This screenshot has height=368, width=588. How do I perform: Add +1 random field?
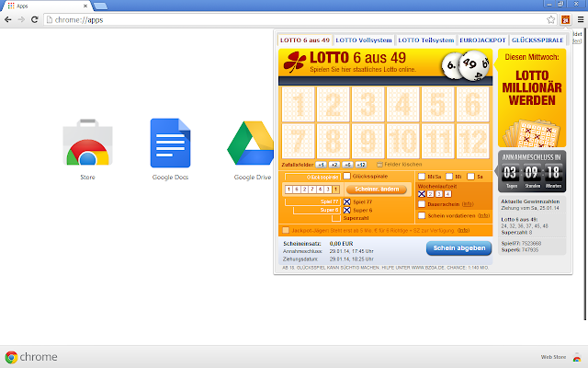tap(321, 165)
